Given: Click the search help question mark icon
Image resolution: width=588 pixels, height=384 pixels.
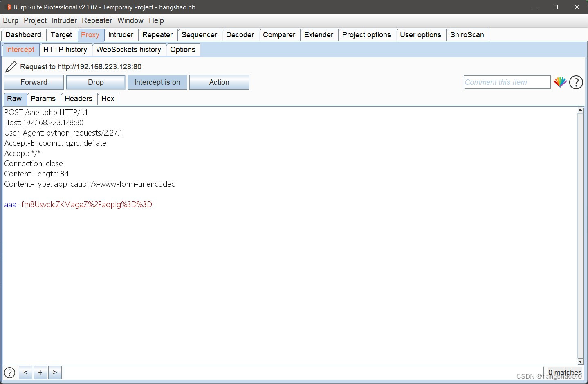Looking at the screenshot, I should [9, 373].
